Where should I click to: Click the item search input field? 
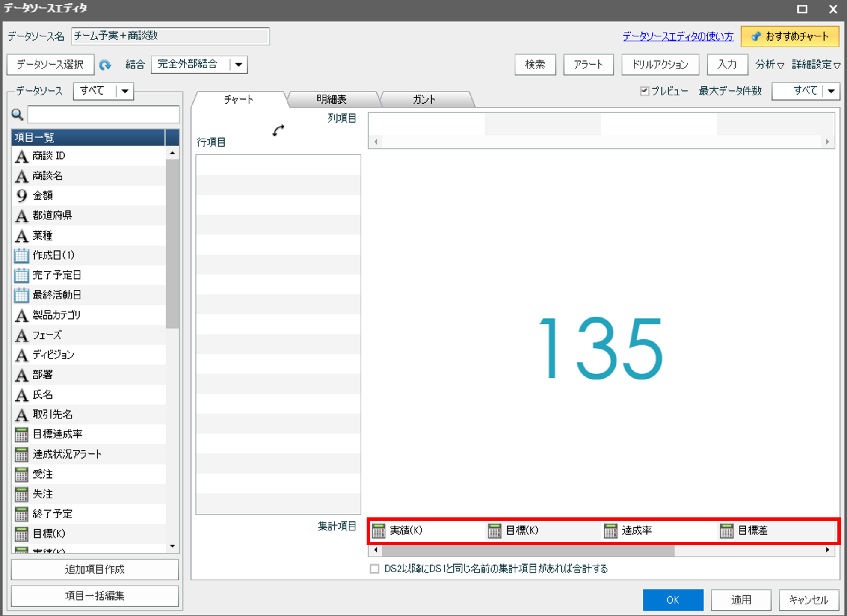[104, 114]
